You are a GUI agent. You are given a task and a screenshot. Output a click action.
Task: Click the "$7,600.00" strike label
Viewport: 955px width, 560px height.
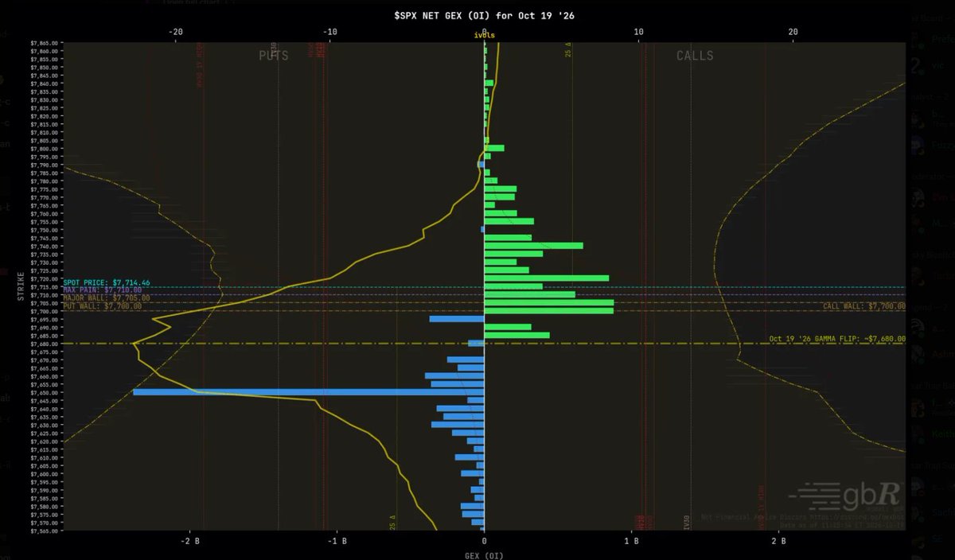44,473
